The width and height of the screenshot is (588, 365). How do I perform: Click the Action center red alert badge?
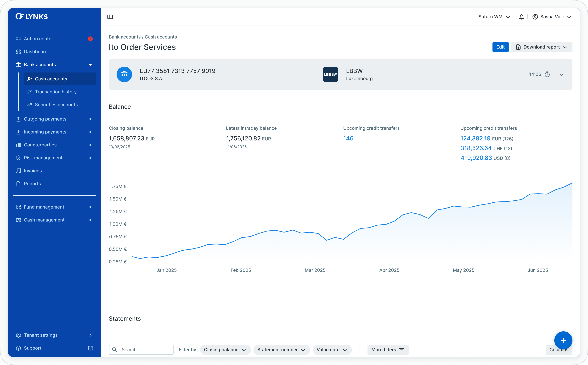[90, 39]
